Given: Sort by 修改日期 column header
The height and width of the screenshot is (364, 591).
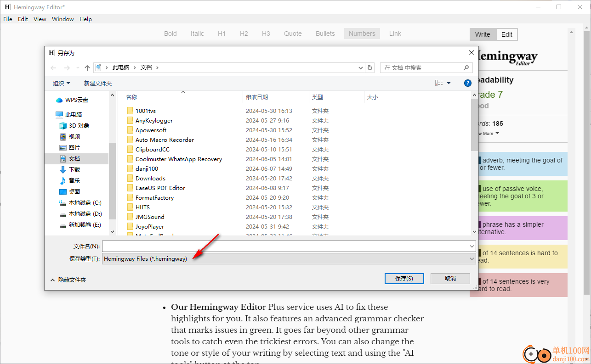Looking at the screenshot, I should (x=276, y=97).
